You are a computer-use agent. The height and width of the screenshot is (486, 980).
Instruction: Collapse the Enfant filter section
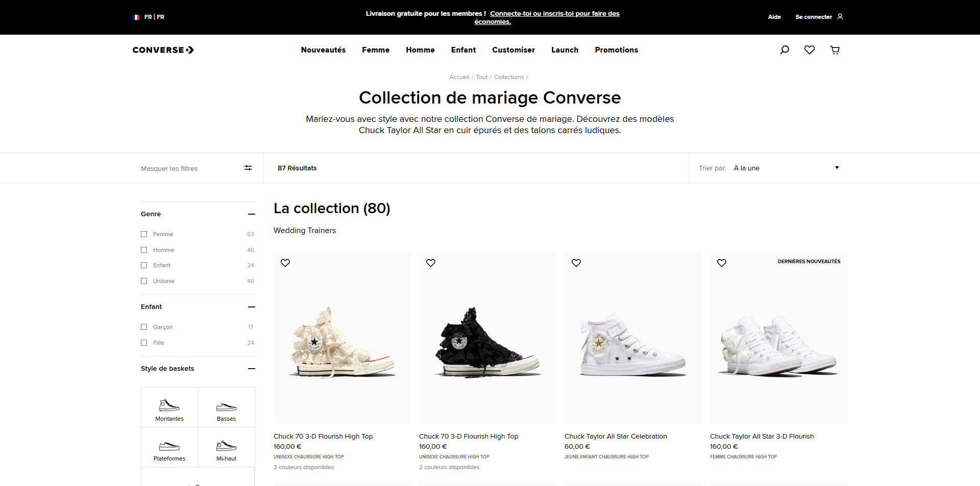[252, 307]
